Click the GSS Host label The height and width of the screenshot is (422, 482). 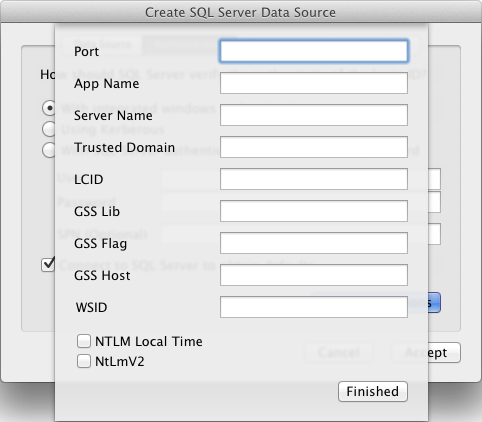click(x=102, y=275)
